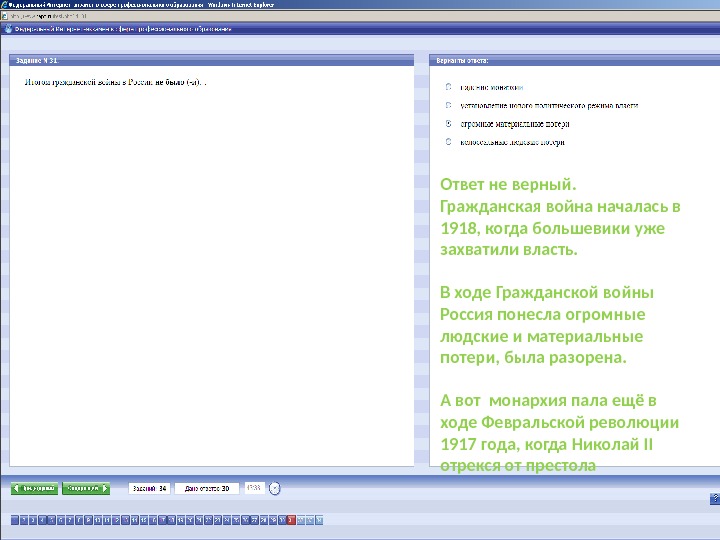Click the exam site logo icon in header
The image size is (720, 540).
[8, 28]
